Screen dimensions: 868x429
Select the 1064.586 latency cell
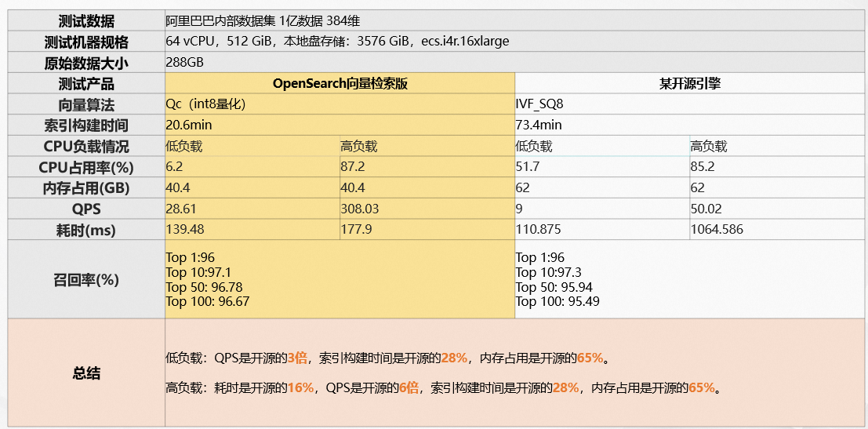coord(777,229)
